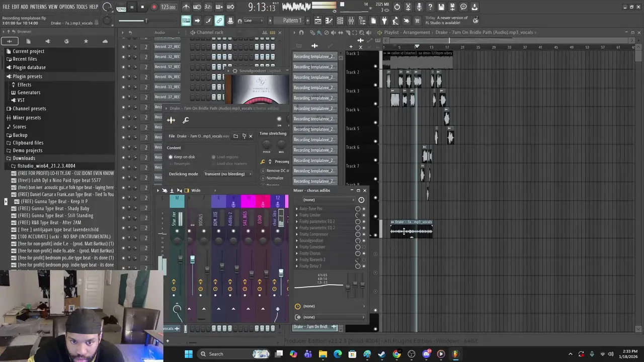Open the Playlist view toolbar icon
This screenshot has height=362, width=644.
(x=318, y=21)
